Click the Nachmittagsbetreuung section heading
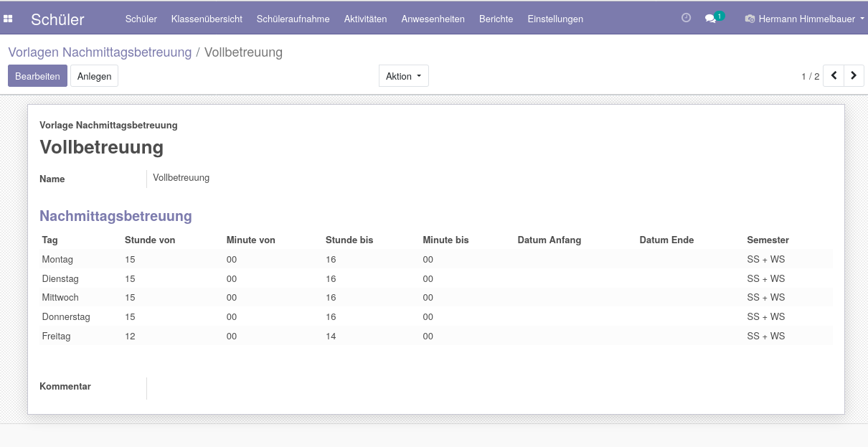 point(115,216)
